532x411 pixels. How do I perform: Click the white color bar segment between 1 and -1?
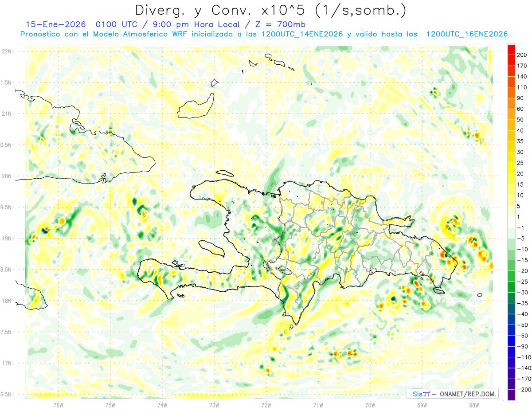pyautogui.click(x=511, y=222)
